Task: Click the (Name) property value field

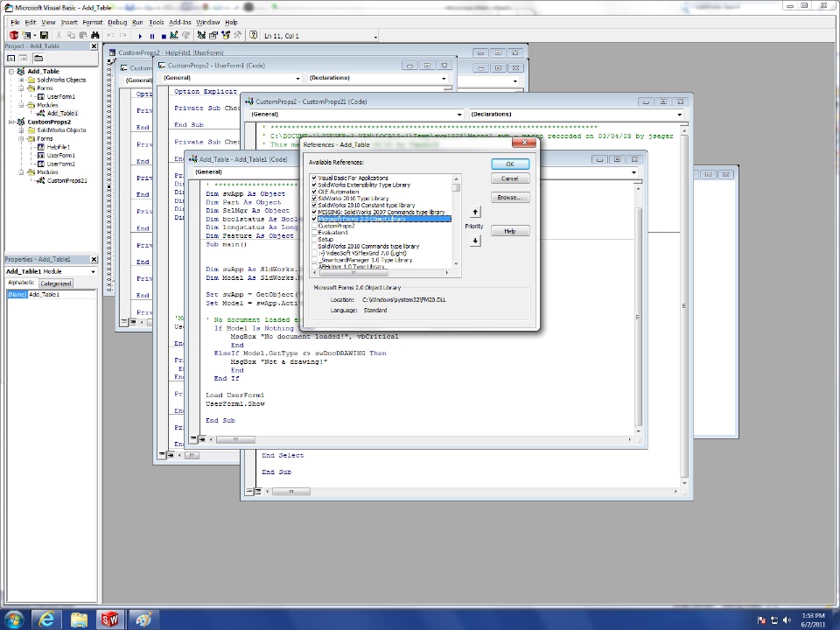Action: coord(61,295)
